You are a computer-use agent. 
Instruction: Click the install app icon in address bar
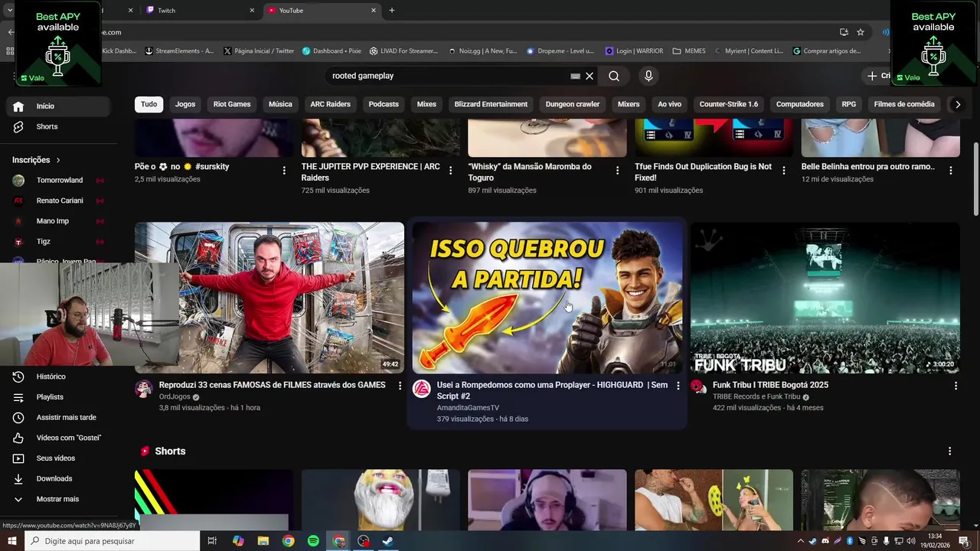(x=844, y=32)
